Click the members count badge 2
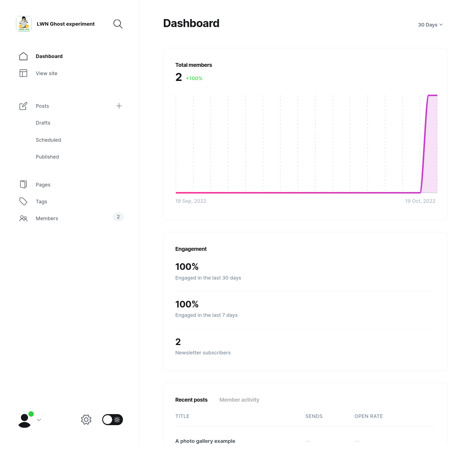The height and width of the screenshot is (450, 476). (x=118, y=217)
